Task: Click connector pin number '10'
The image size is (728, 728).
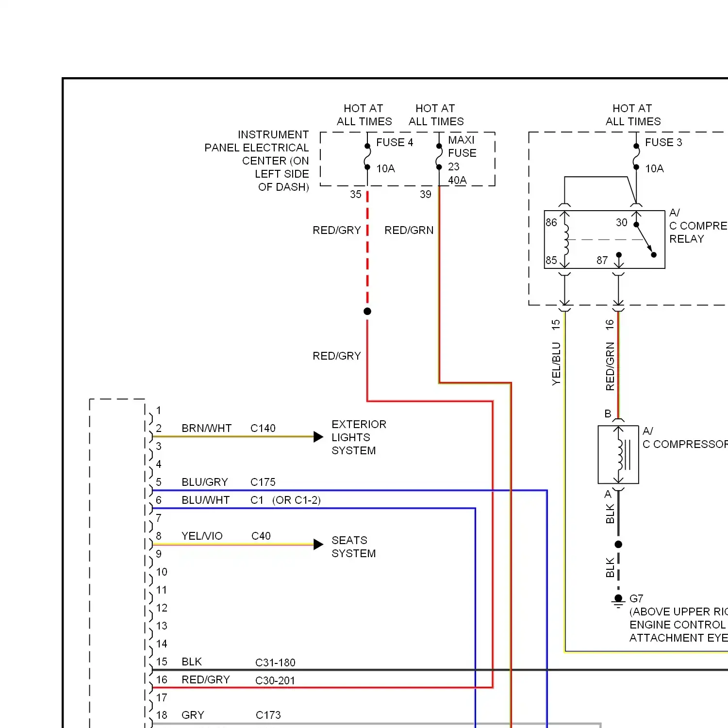Action: click(162, 572)
